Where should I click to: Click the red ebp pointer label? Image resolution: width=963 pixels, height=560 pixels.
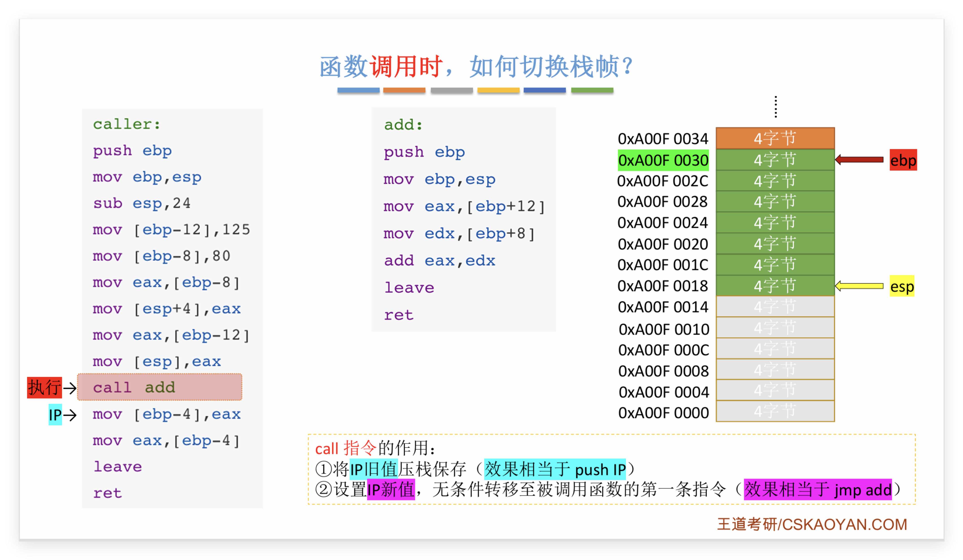903,160
